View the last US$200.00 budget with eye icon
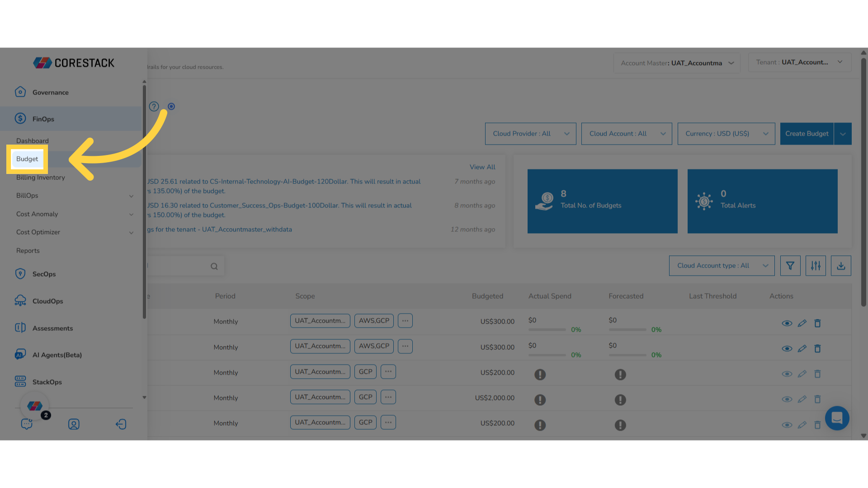868x488 pixels. point(787,425)
